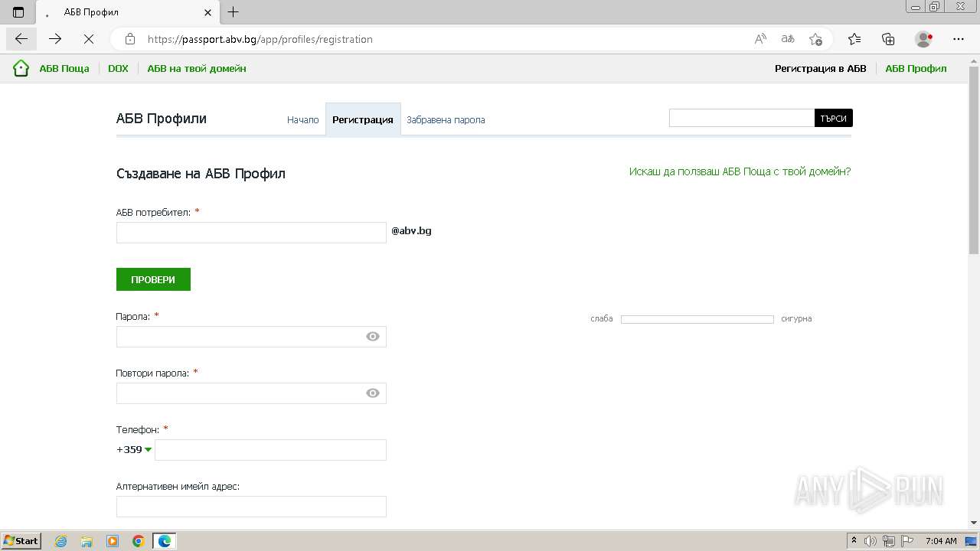The height and width of the screenshot is (551, 980).
Task: Show password in Парола field
Action: point(373,337)
